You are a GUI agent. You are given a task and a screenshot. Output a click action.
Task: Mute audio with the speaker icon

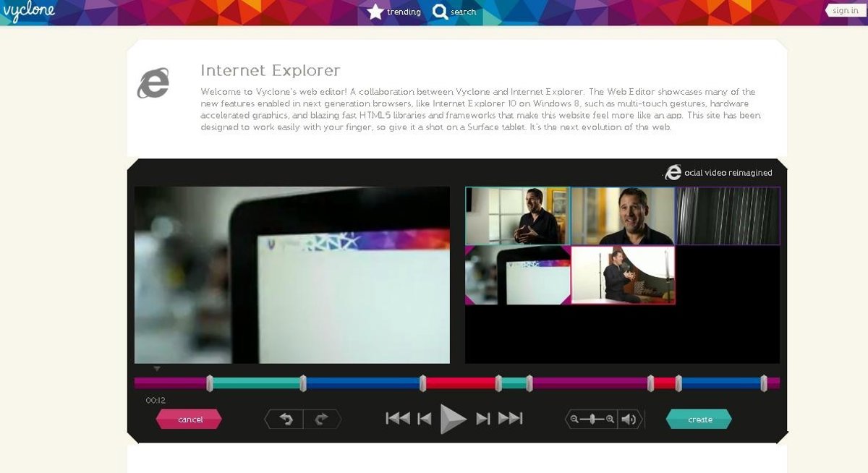(x=629, y=419)
